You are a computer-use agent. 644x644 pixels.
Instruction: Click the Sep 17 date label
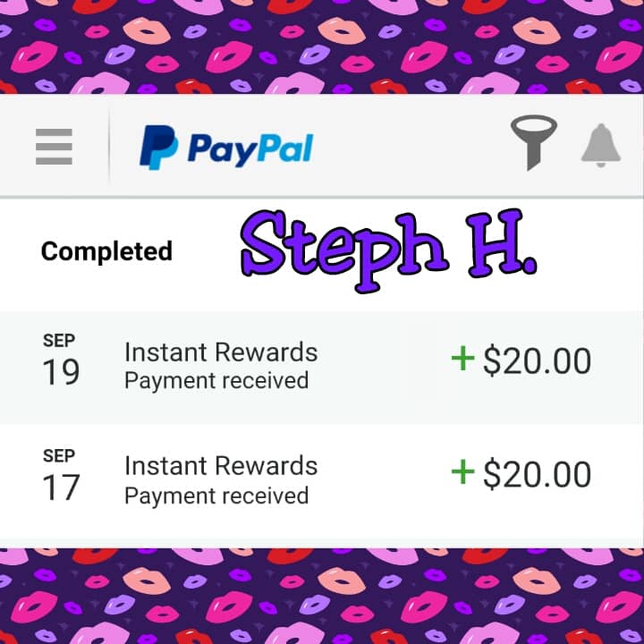61,474
